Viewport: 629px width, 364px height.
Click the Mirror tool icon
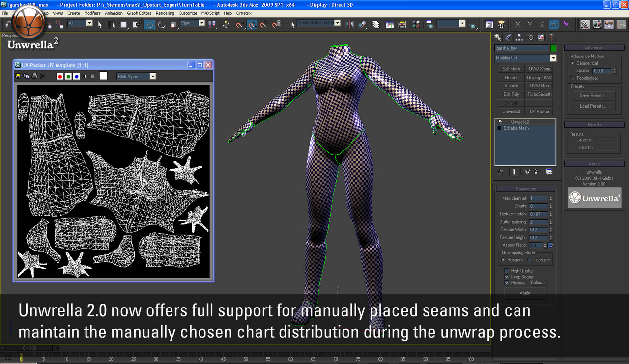pos(350,24)
